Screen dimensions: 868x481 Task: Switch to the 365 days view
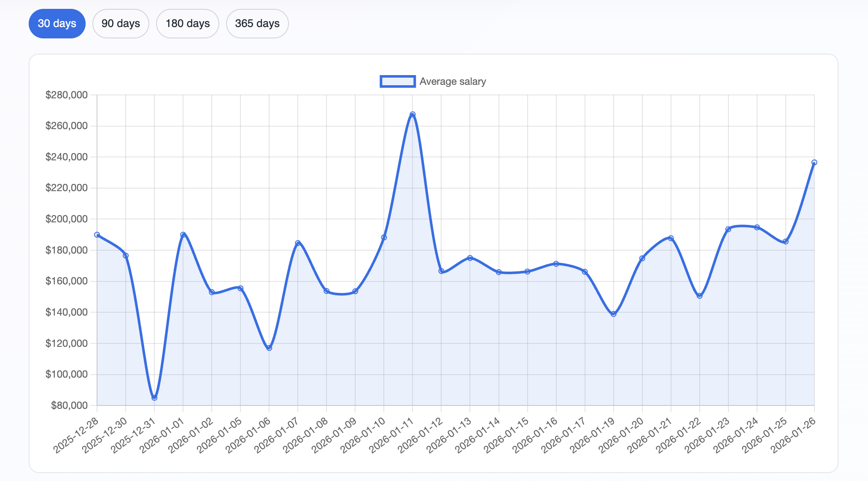[x=257, y=24]
